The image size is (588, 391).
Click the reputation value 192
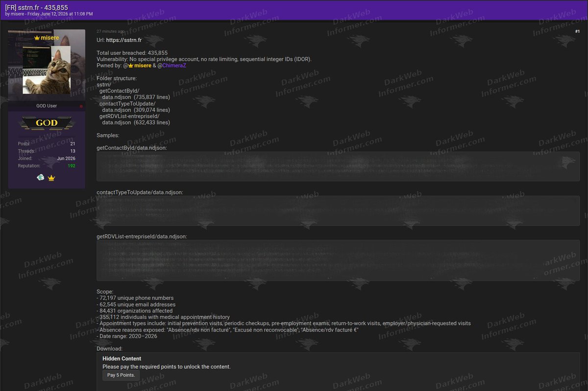click(72, 166)
